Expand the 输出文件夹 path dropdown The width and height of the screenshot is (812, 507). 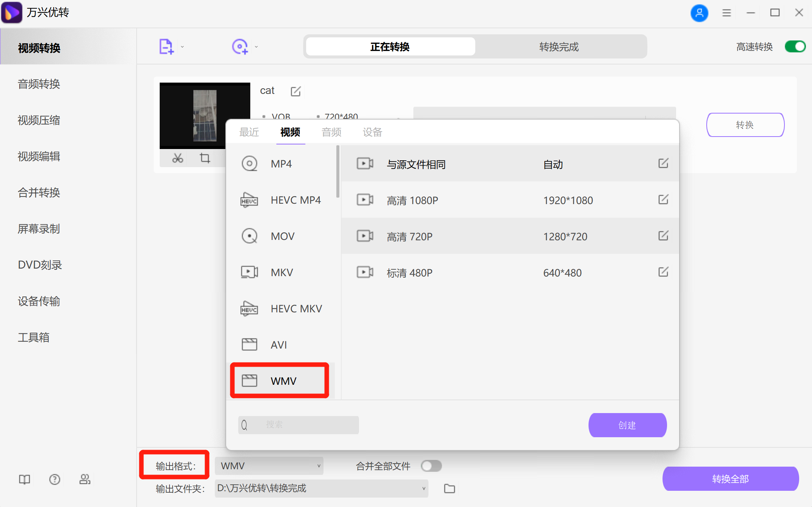tap(423, 488)
